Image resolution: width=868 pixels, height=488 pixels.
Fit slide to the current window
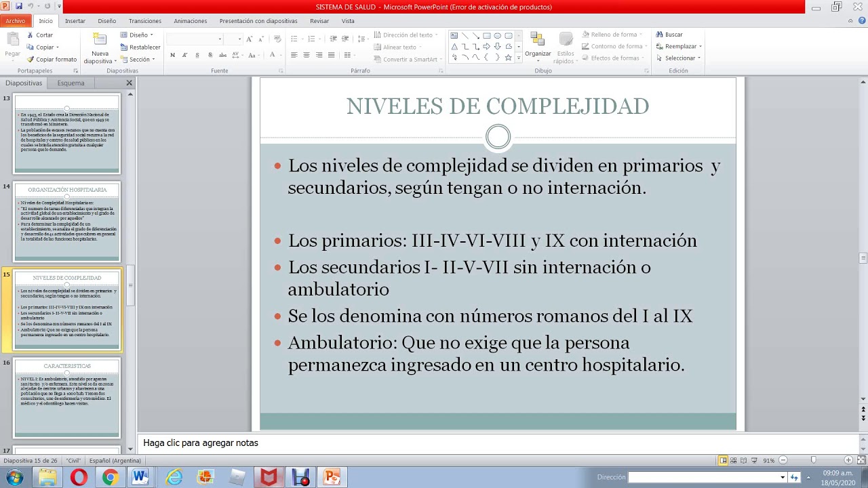860,461
